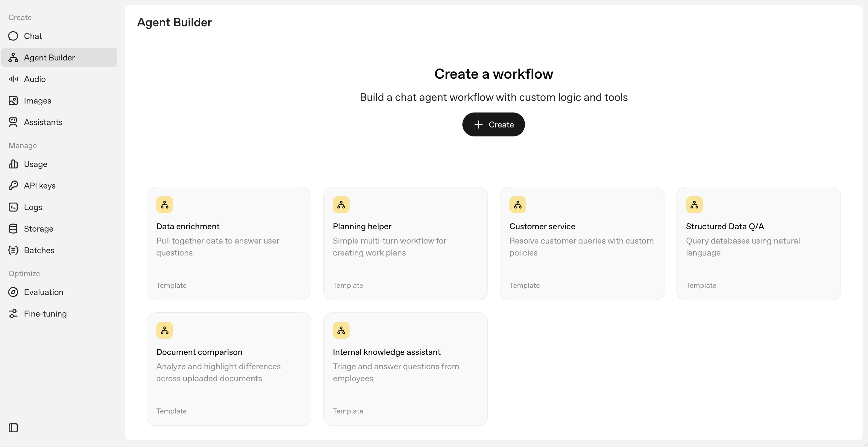Open the Usage menu item
Image resolution: width=868 pixels, height=447 pixels.
(x=35, y=164)
